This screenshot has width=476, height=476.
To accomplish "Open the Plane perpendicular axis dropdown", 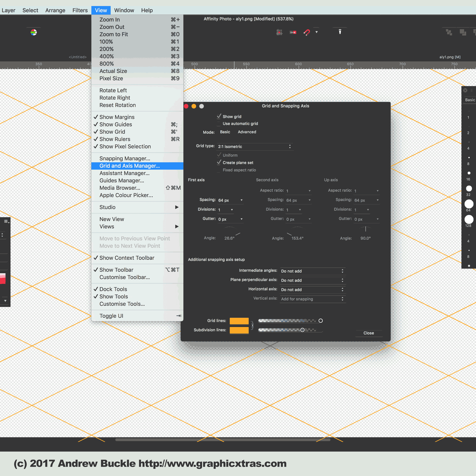I will point(313,280).
